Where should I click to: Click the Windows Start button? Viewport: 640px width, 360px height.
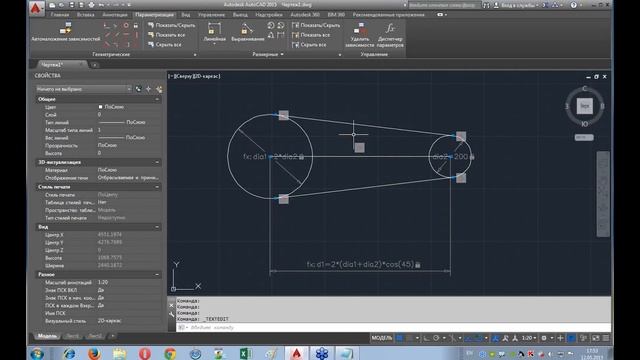point(37,353)
